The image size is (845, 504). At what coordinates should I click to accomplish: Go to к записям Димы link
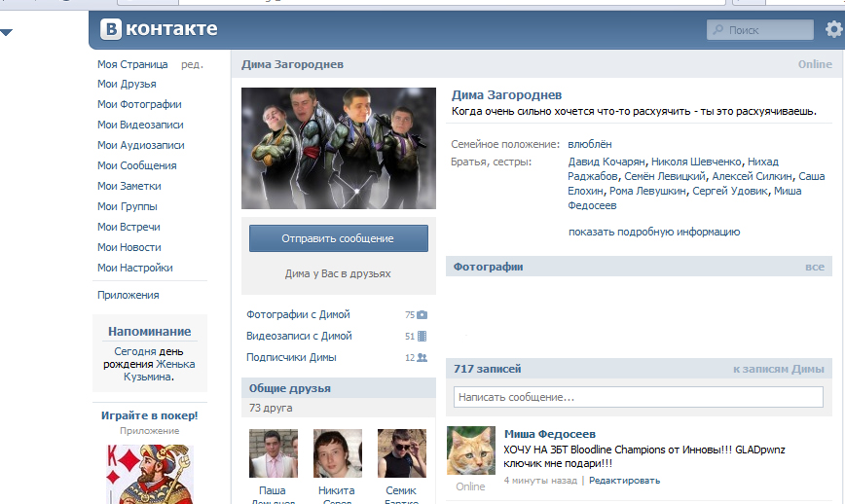pyautogui.click(x=778, y=369)
